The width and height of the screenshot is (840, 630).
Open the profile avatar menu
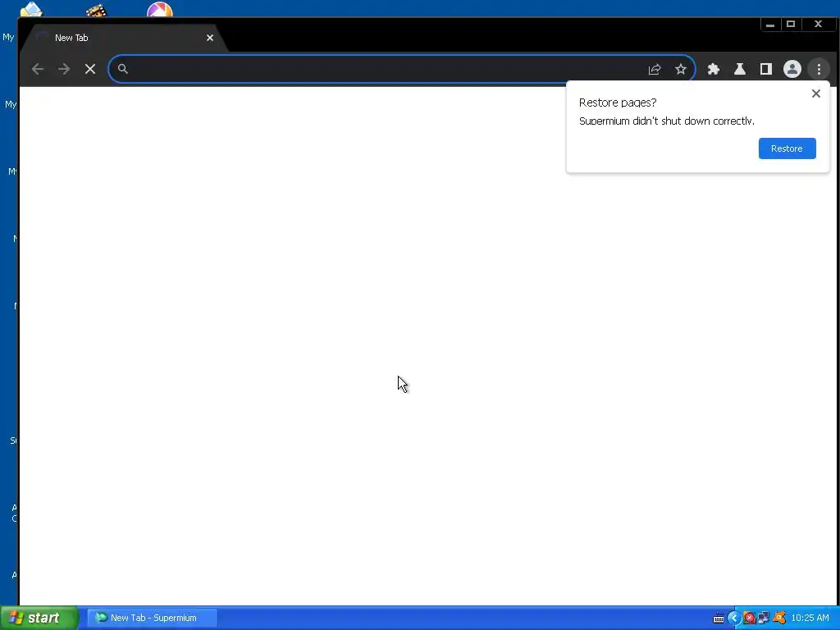click(792, 69)
